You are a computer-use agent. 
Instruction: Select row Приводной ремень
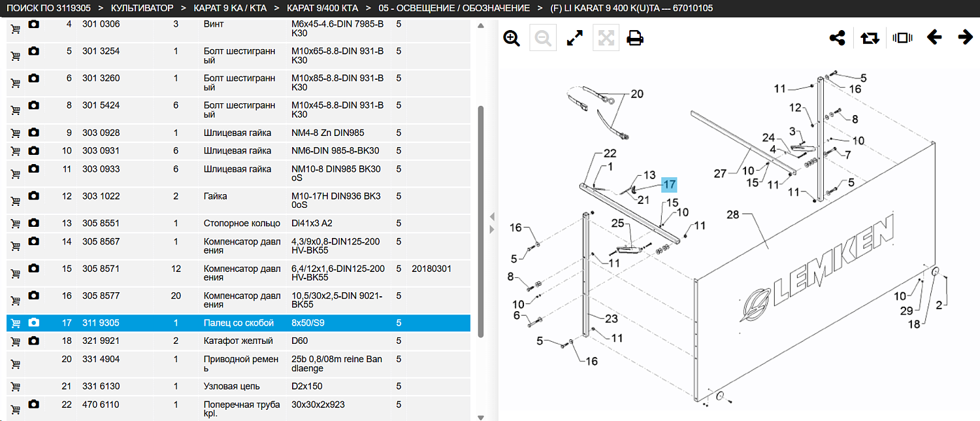(x=238, y=364)
